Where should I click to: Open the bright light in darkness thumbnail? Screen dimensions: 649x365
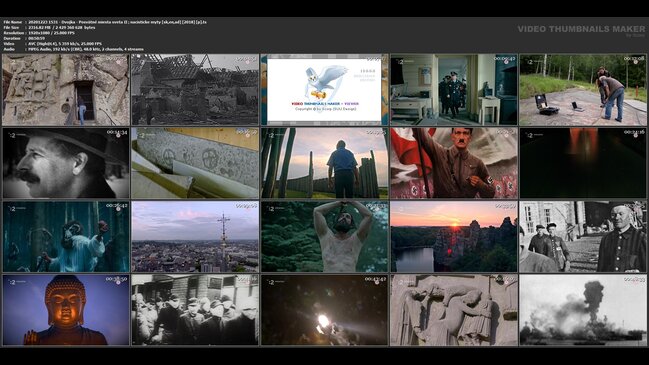tap(324, 310)
